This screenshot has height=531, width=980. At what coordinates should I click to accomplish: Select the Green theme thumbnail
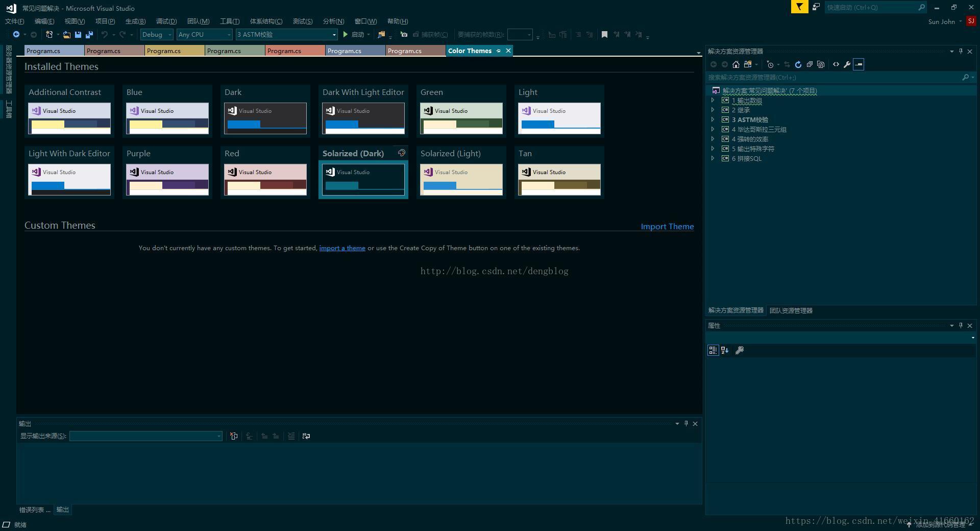[x=461, y=118]
